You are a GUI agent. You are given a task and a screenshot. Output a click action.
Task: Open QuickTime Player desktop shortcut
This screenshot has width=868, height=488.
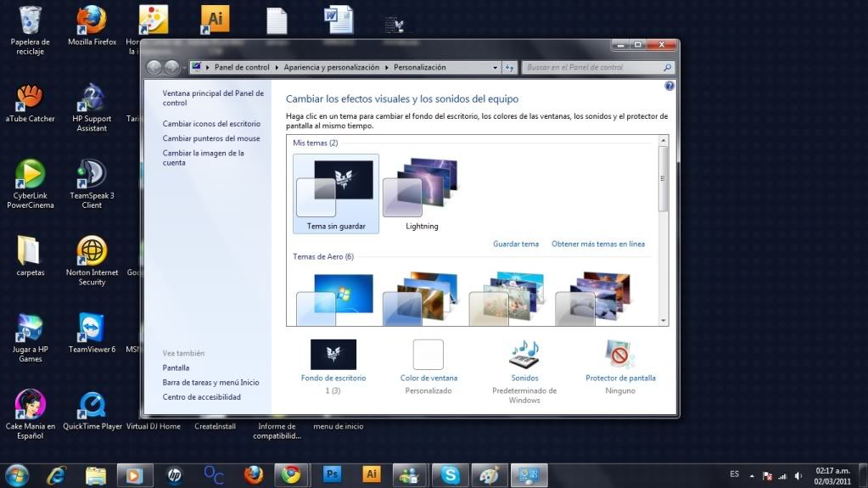coord(92,411)
